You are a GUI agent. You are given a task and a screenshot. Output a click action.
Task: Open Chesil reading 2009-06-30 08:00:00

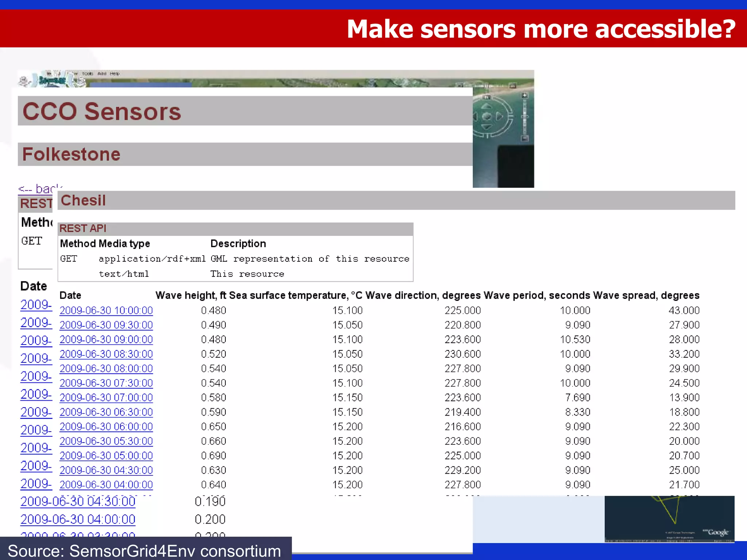pos(106,369)
